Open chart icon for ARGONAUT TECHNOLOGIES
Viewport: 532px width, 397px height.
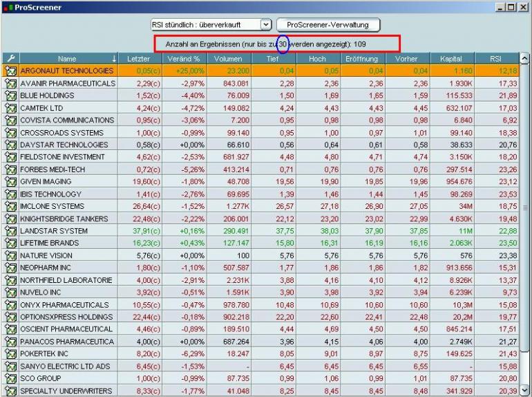(10, 71)
